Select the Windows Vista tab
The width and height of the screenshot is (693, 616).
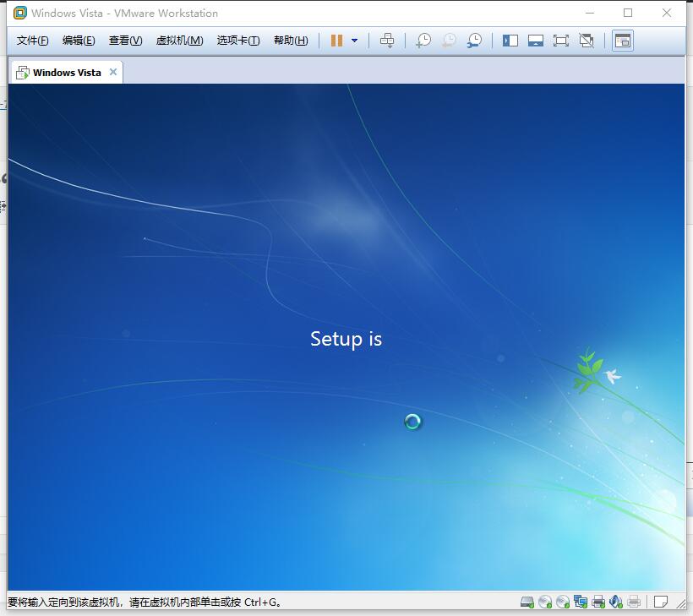click(66, 73)
